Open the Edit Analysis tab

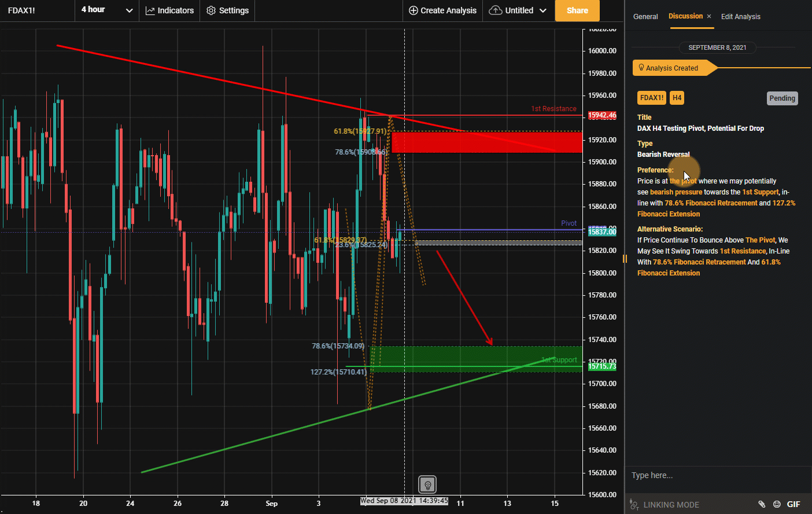tap(740, 16)
